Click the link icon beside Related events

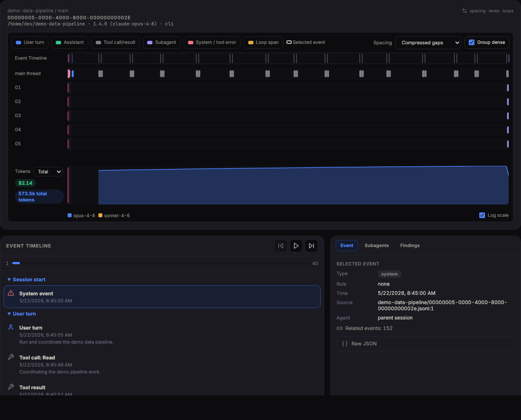pyautogui.click(x=340, y=328)
